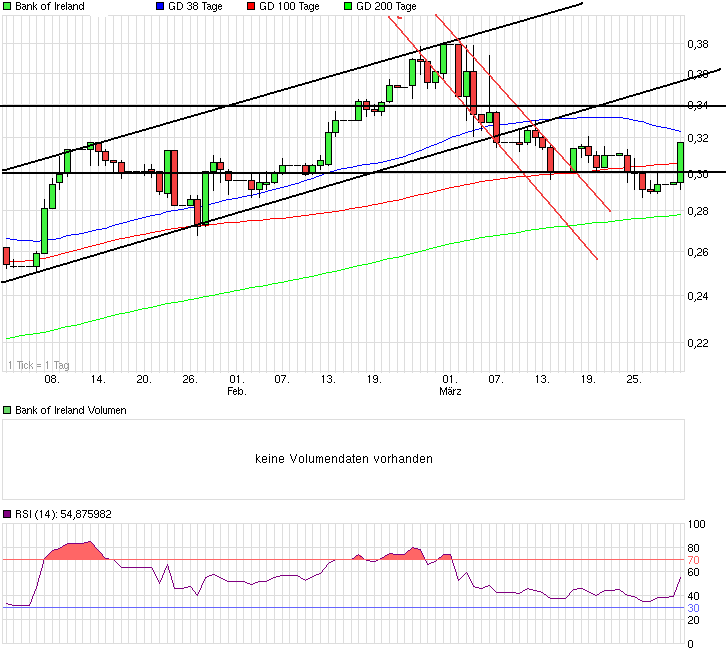
Task: Select the 01. Feb. date axis label
Action: pyautogui.click(x=236, y=386)
